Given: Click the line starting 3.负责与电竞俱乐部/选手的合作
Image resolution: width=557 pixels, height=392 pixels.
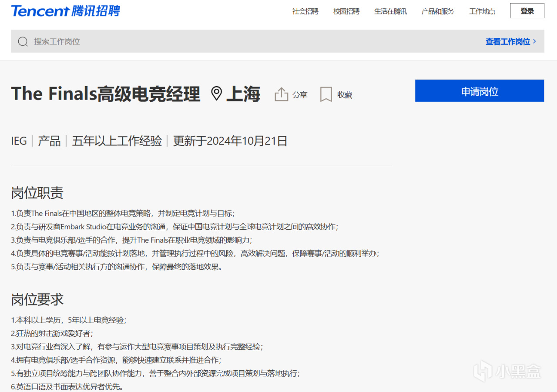Looking at the screenshot, I should 131,240.
